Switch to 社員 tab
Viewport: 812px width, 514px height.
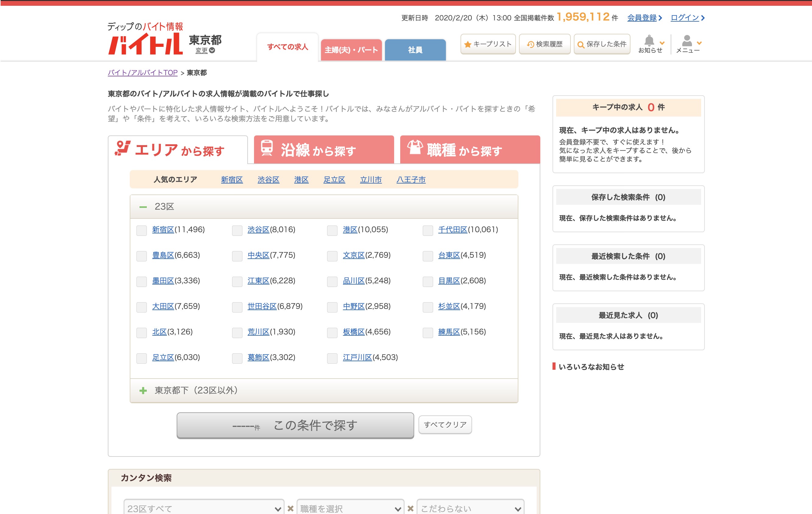pyautogui.click(x=415, y=50)
